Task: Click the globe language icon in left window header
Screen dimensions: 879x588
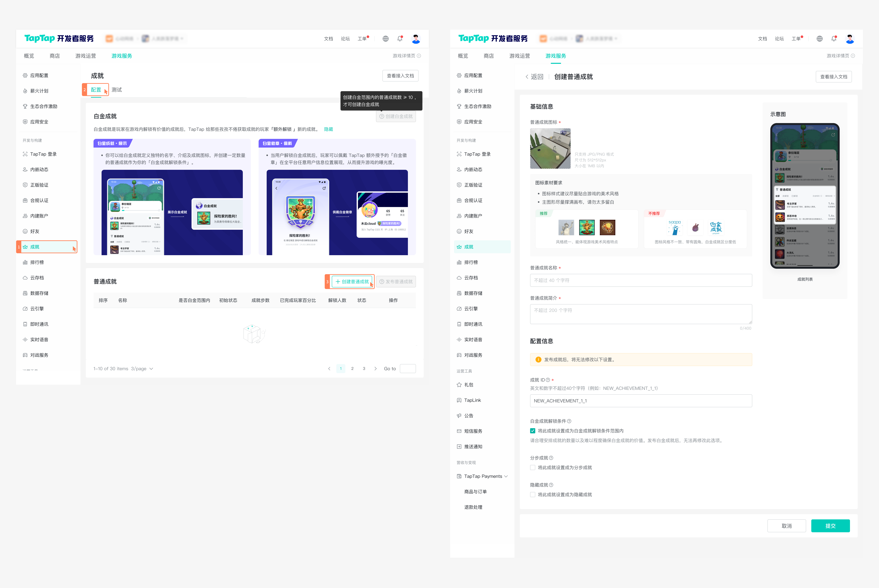Action: (385, 39)
